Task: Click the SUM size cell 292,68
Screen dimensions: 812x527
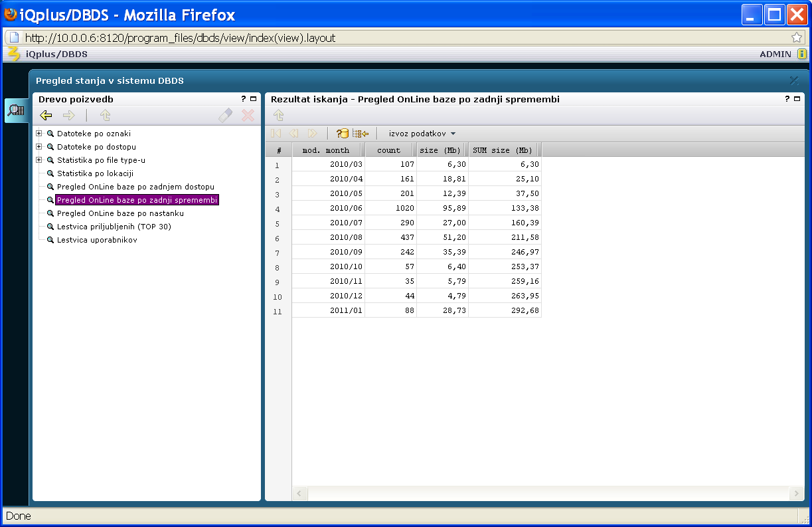Action: pos(505,310)
